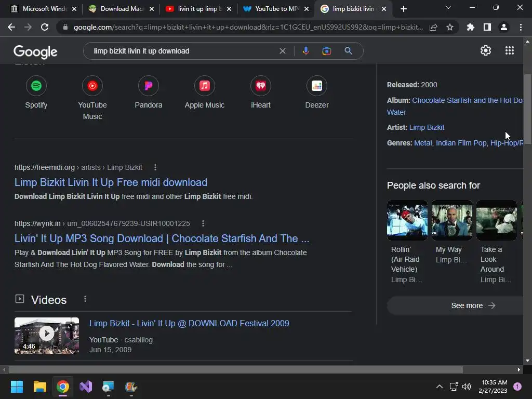The height and width of the screenshot is (399, 532).
Task: Open Chrome extensions puzzle icon
Action: (x=471, y=27)
